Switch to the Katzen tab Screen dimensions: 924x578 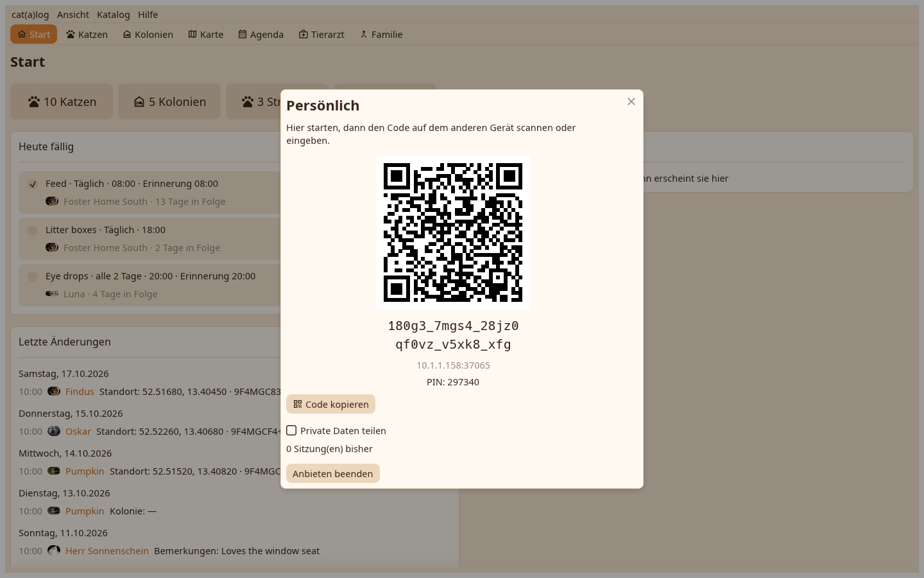(x=87, y=34)
